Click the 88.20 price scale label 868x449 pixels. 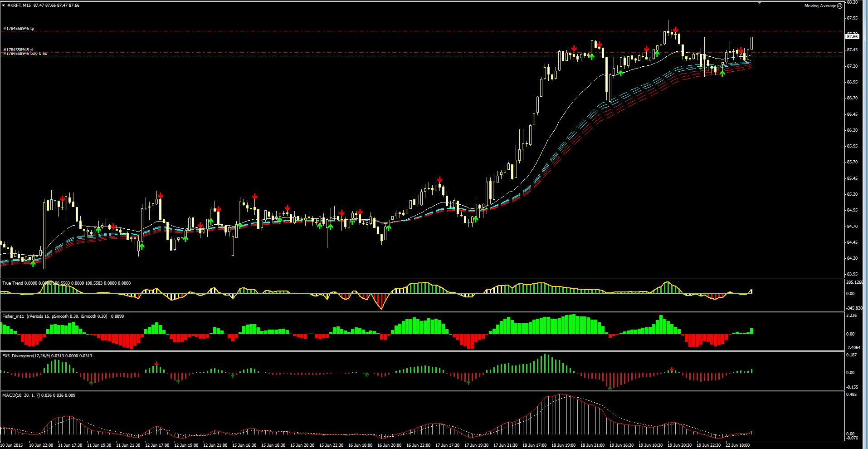(x=852, y=2)
